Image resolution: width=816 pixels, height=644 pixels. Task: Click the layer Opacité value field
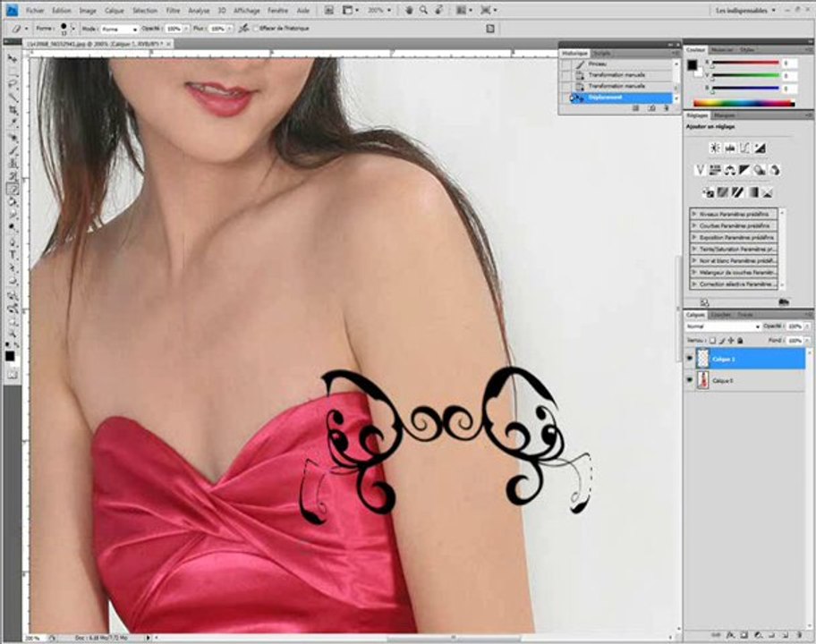[x=795, y=326]
